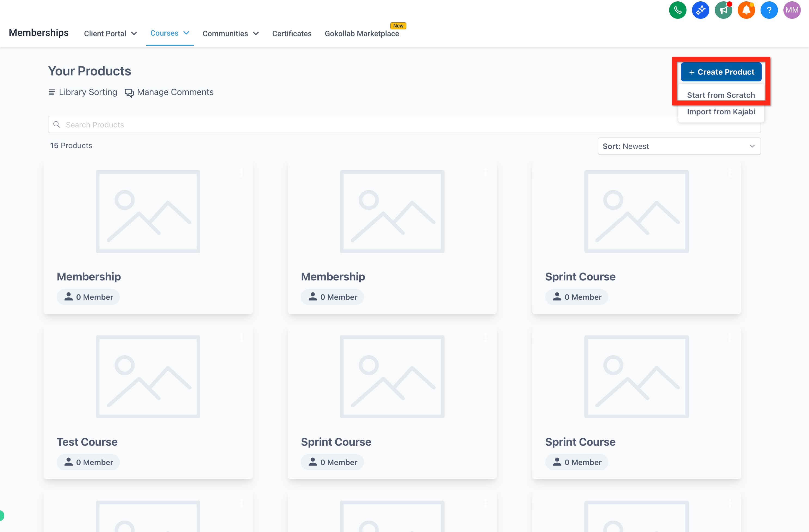
Task: Click the Create Product button
Action: (721, 72)
